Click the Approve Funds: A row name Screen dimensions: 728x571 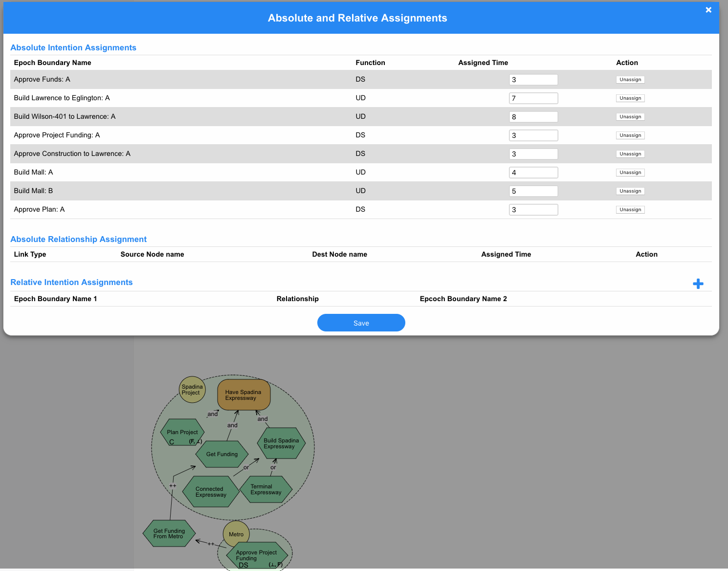pyautogui.click(x=42, y=79)
